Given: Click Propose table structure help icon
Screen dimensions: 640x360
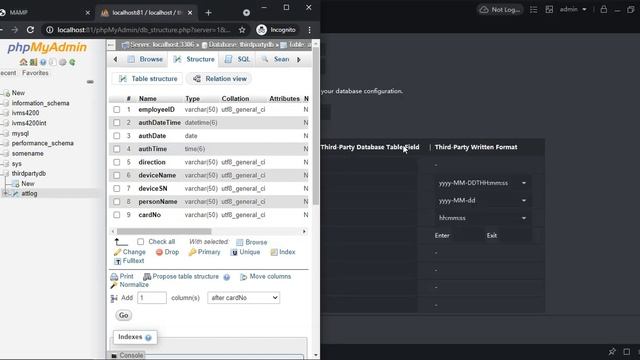Looking at the screenshot, I should 227,277.
